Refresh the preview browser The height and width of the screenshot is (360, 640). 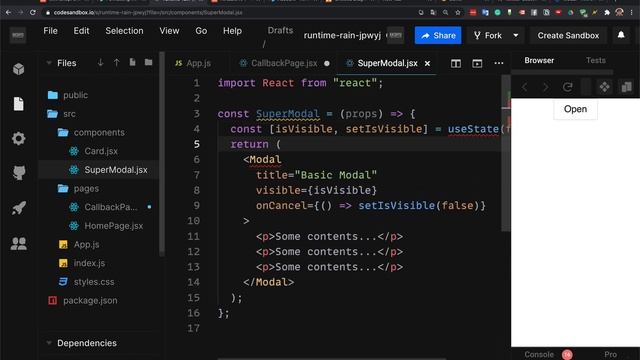[567, 87]
